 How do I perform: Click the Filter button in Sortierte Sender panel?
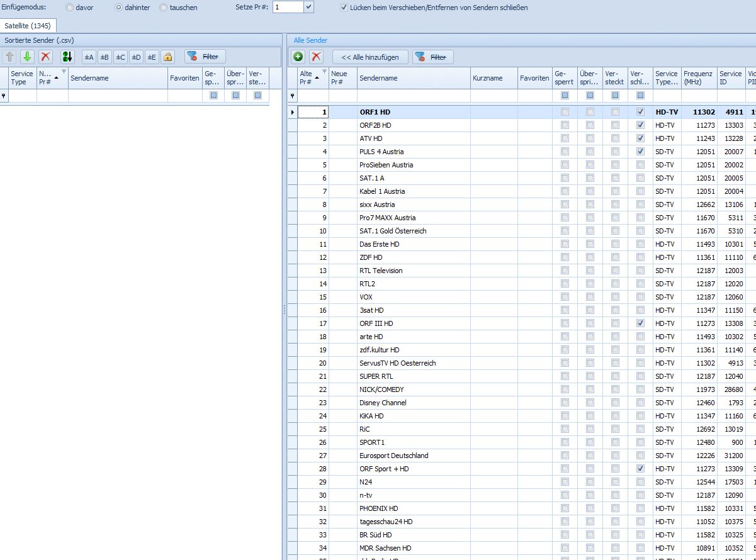click(204, 57)
